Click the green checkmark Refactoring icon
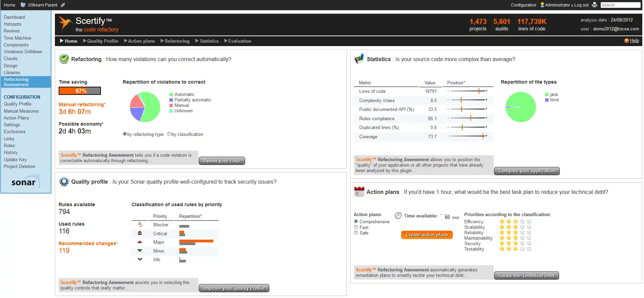 64,59
